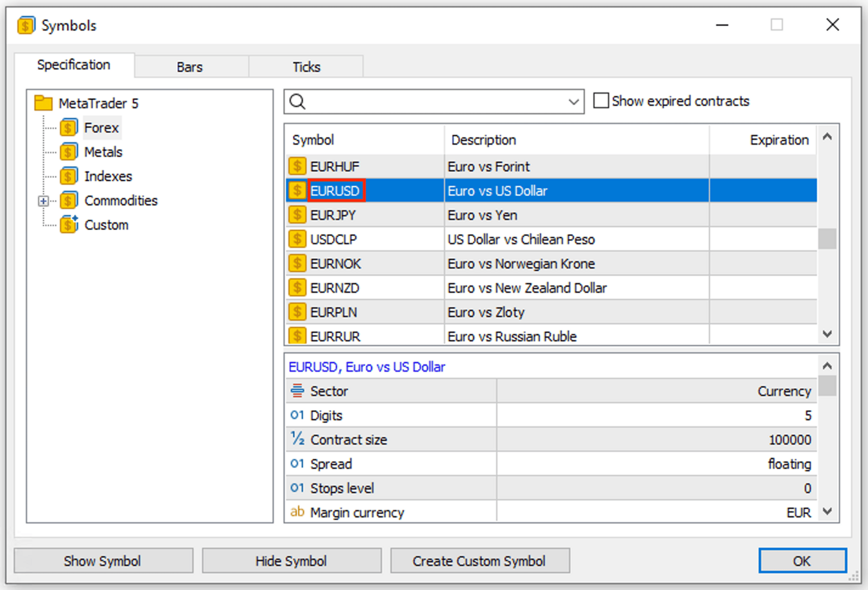The image size is (868, 590).
Task: Switch to the Bars tab
Action: click(x=190, y=67)
